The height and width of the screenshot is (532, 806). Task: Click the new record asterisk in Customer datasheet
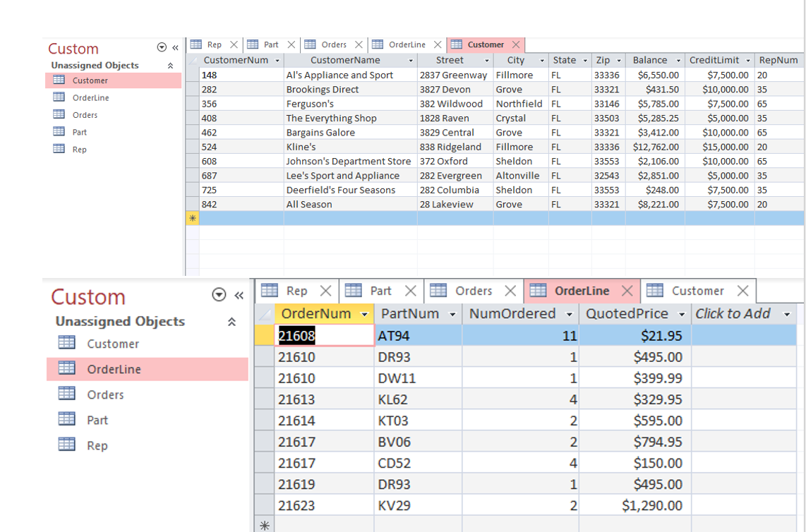pos(192,218)
